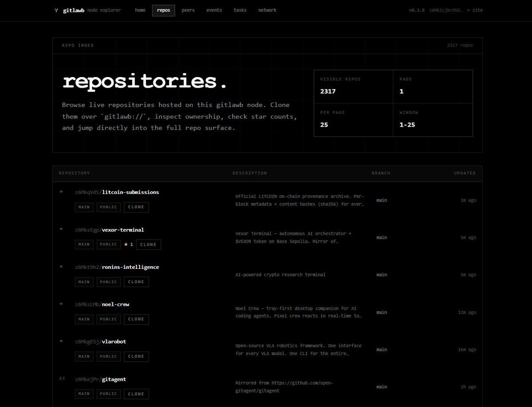Click MAIN badge under vlarobot
The height and width of the screenshot is (407, 532).
[x=84, y=356]
